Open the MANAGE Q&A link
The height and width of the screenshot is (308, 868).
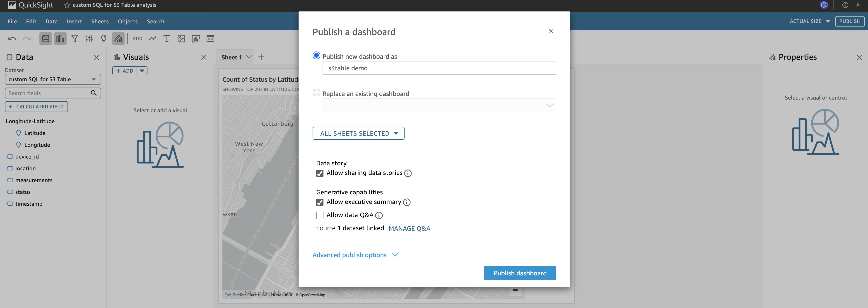(x=409, y=228)
